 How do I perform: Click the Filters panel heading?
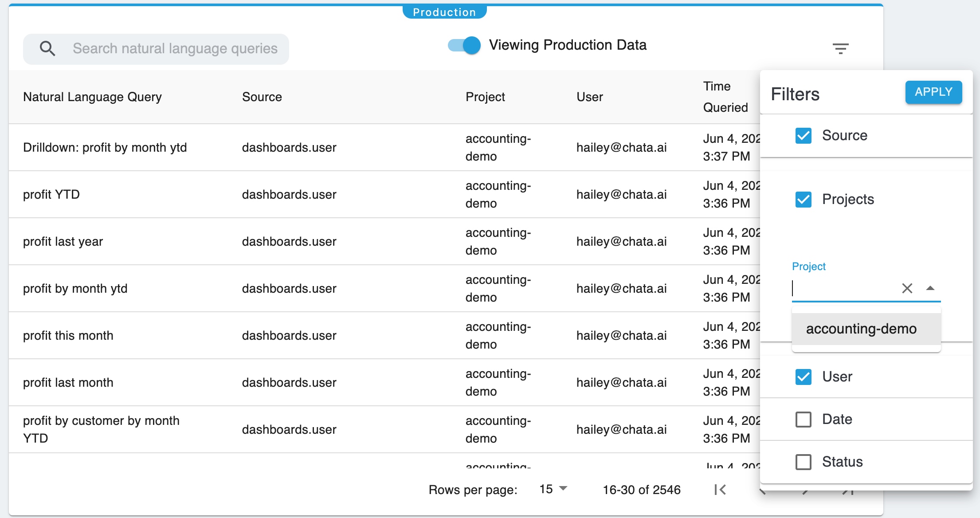click(x=795, y=94)
